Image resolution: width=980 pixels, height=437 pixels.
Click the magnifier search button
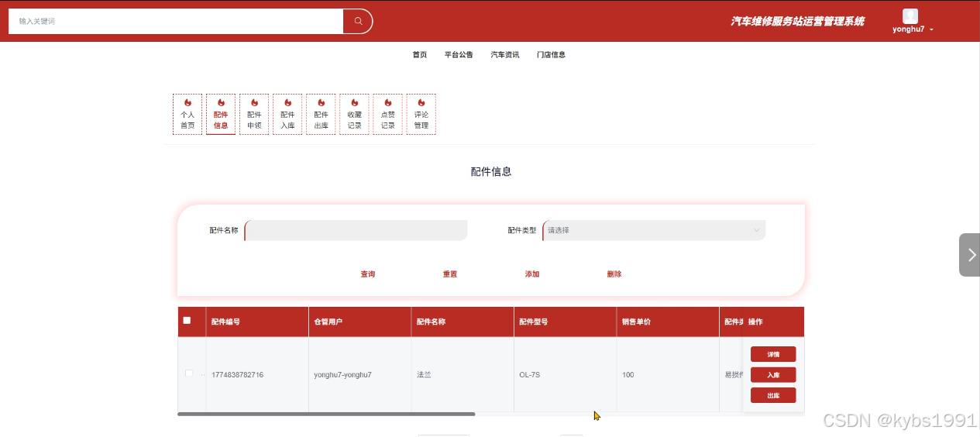tap(358, 21)
